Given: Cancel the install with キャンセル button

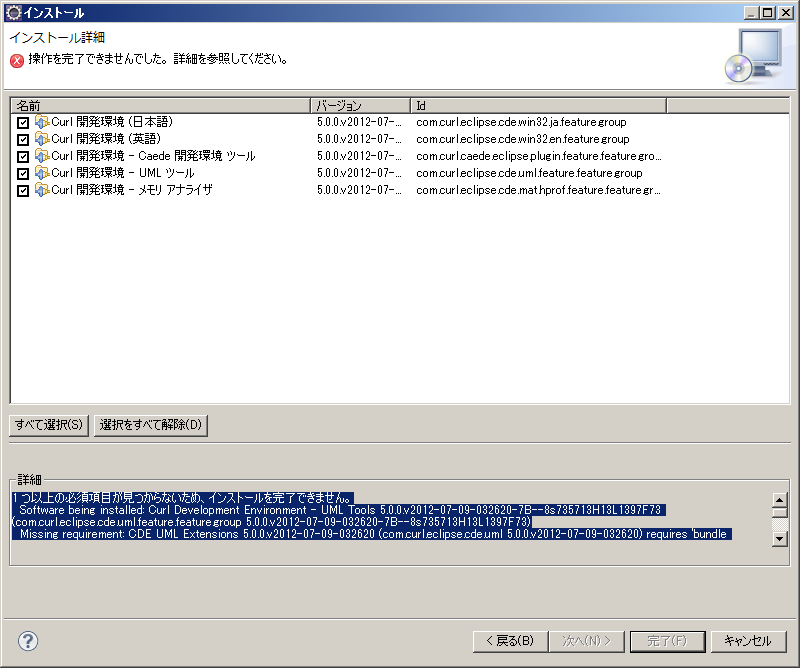Looking at the screenshot, I should pyautogui.click(x=748, y=641).
